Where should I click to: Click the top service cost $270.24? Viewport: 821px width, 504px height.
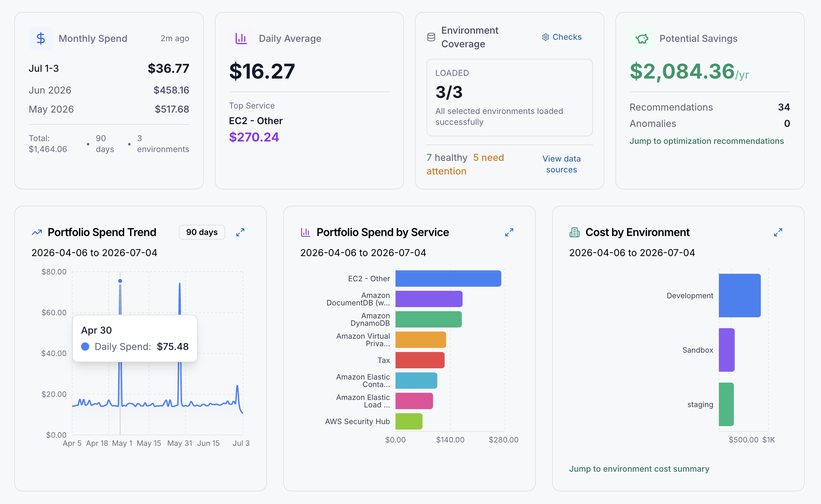point(254,137)
